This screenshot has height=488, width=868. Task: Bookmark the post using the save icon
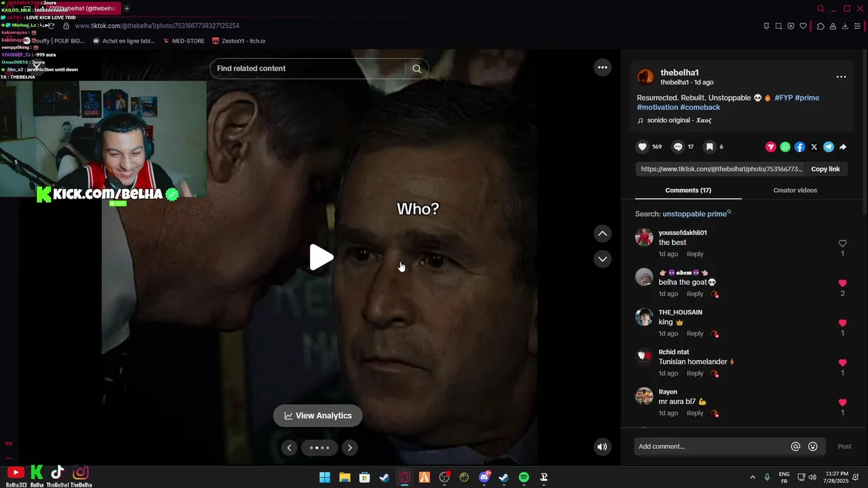click(709, 147)
